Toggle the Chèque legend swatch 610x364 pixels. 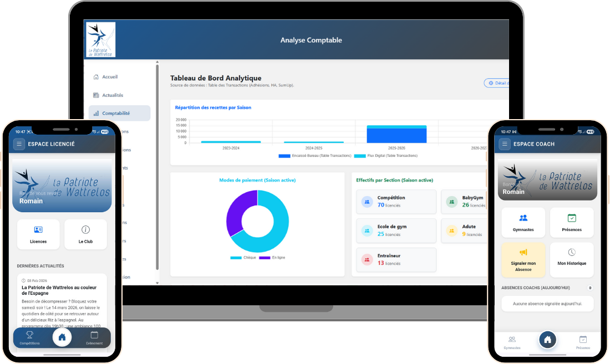tap(236, 258)
